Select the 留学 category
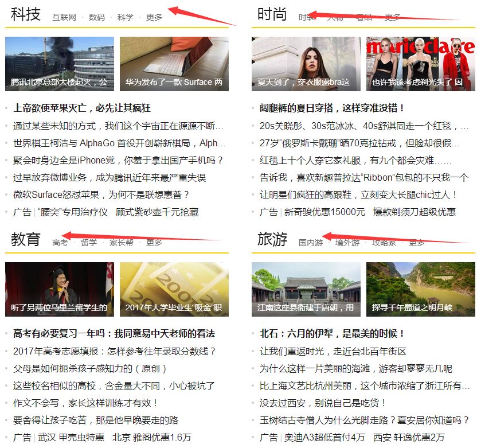The width and height of the screenshot is (477, 448). tap(88, 242)
